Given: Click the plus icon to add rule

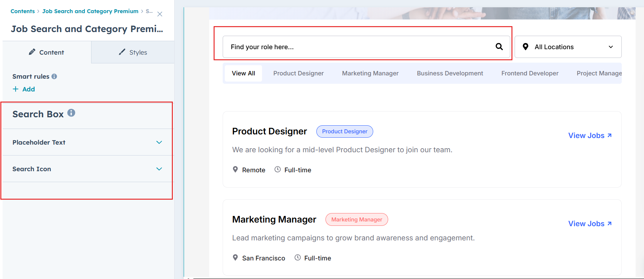Looking at the screenshot, I should [x=16, y=89].
